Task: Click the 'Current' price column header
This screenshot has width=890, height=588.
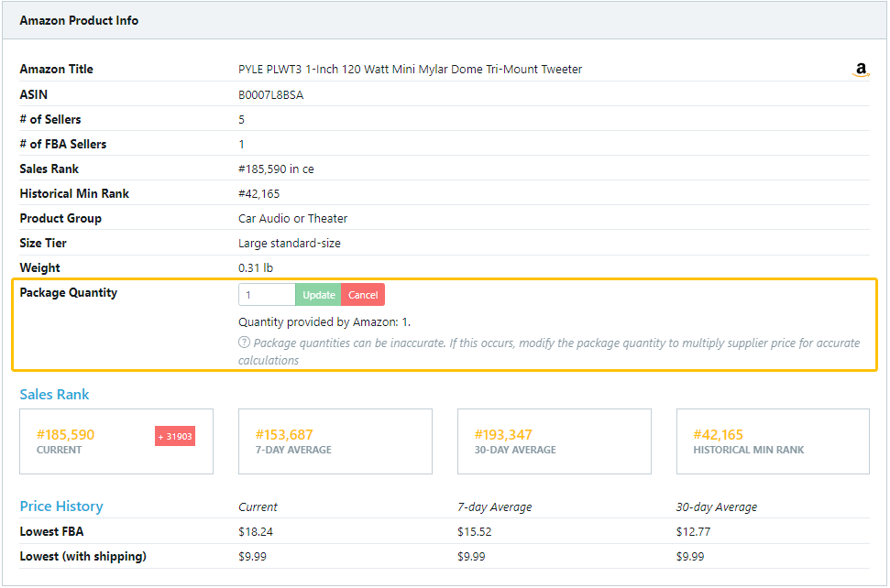Action: [x=258, y=506]
